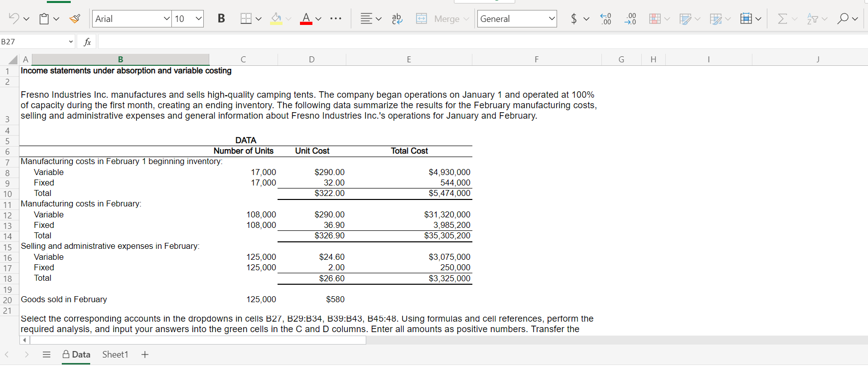Select column F header
868x370 pixels.
click(537, 59)
